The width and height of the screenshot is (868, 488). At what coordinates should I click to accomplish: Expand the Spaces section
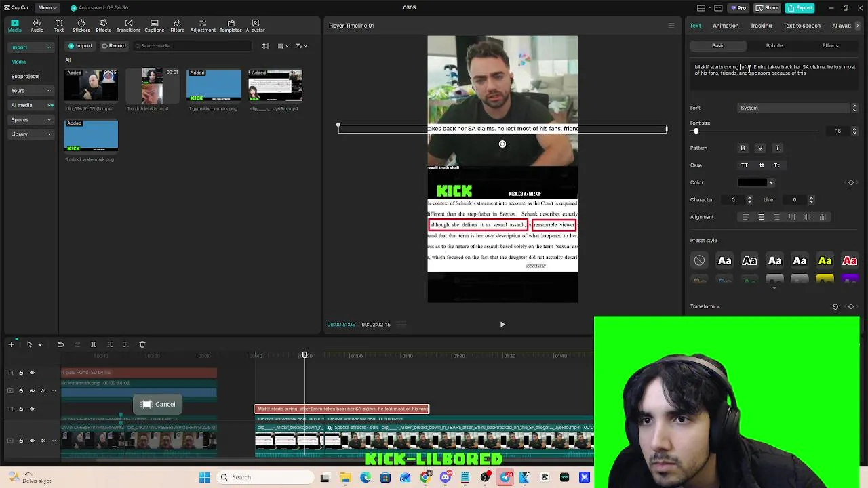coord(49,120)
